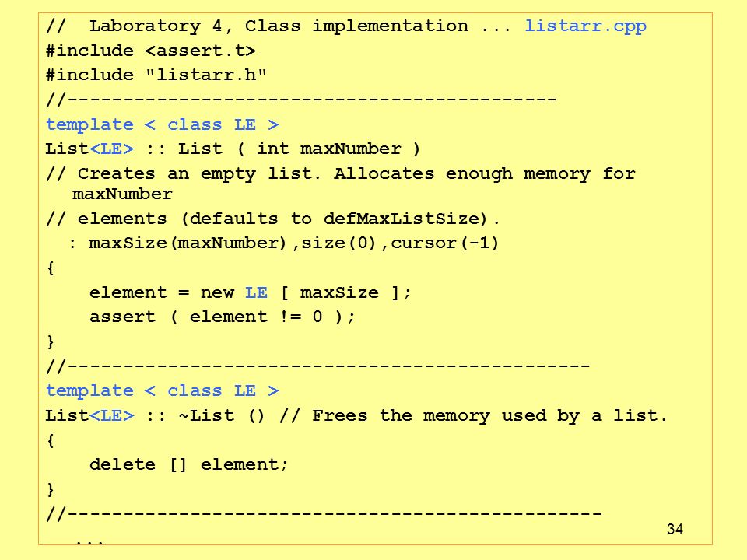Click the blue <LE> in the destructor line

tap(112, 415)
